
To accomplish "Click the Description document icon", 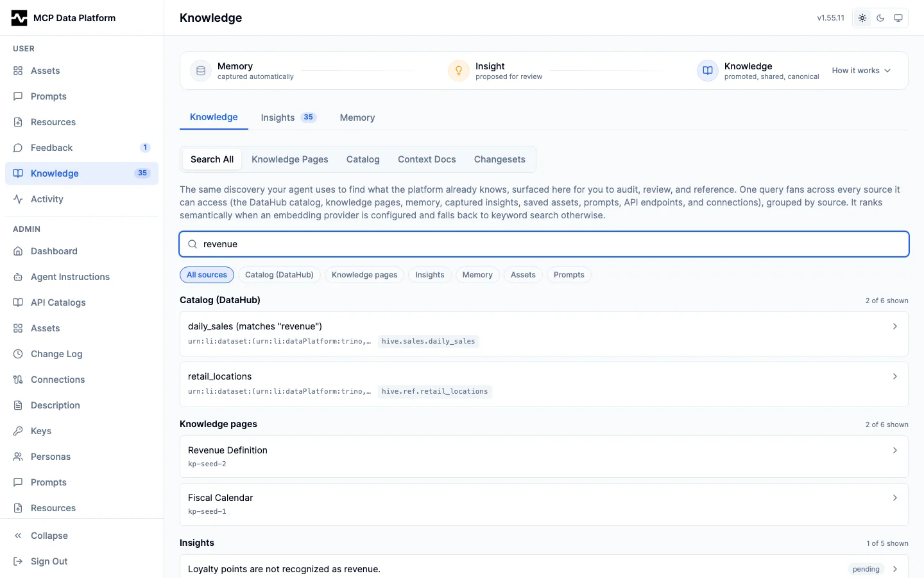I will 18,405.
